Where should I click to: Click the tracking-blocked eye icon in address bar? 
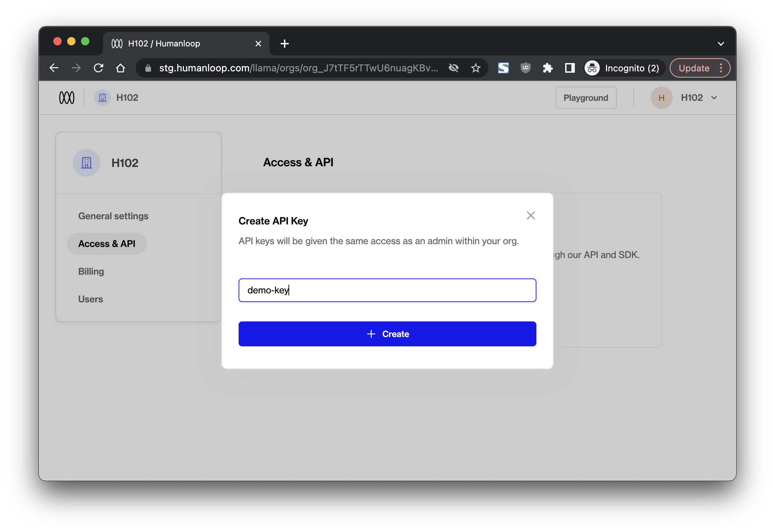(454, 68)
